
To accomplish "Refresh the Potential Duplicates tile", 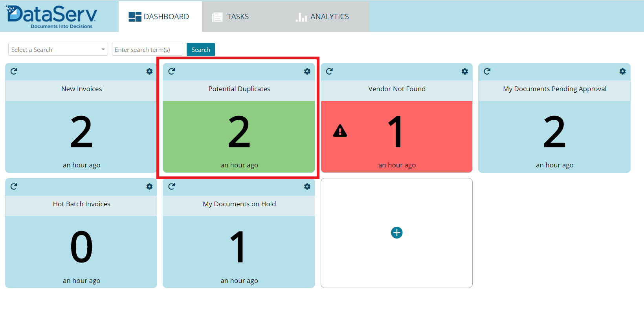I will pyautogui.click(x=172, y=71).
